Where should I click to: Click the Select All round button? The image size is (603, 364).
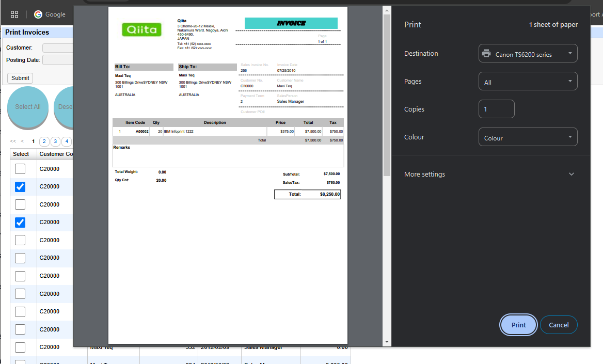click(28, 107)
